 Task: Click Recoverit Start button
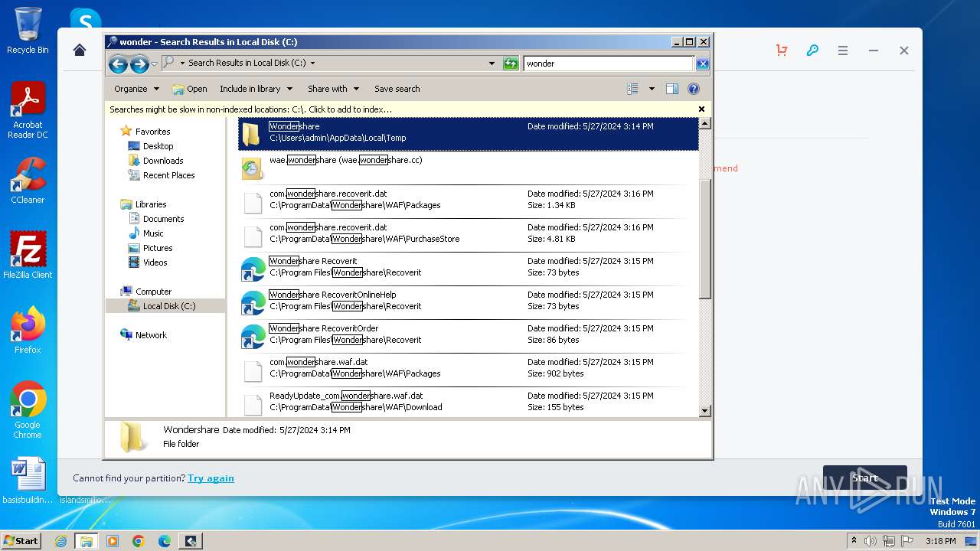pyautogui.click(x=865, y=478)
